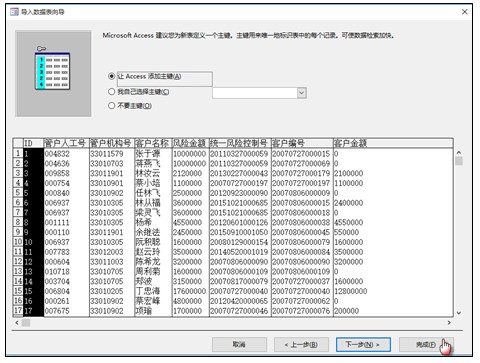
Task: Click cell "20070727000015" in 客户编号 column
Action: click(301, 154)
